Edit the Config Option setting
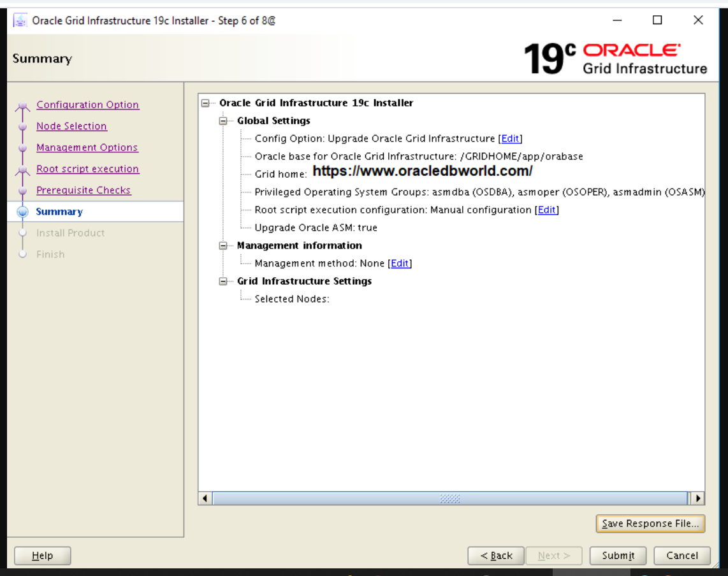The image size is (728, 576). click(510, 138)
